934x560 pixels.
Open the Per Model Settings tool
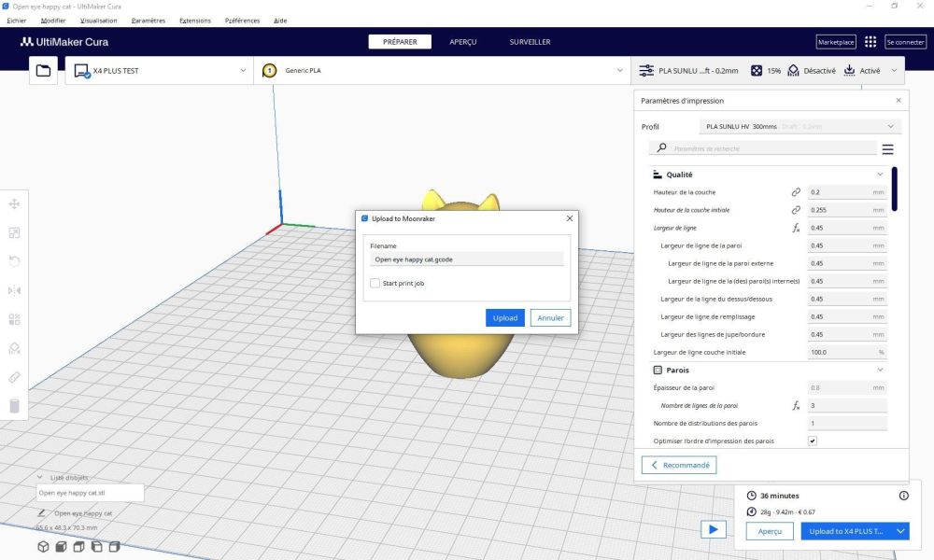(14, 319)
